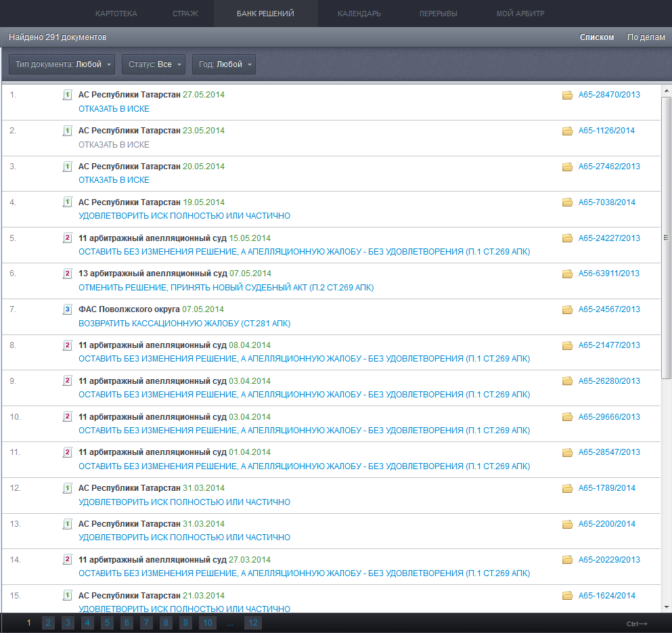Switch to Списком view
672x633 pixels.
(597, 37)
